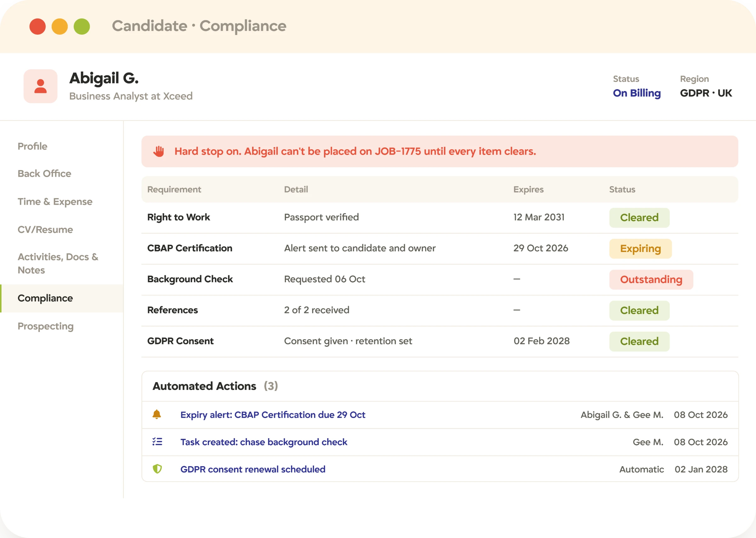The width and height of the screenshot is (756, 538).
Task: Select the Compliance sidebar item
Action: tap(62, 298)
